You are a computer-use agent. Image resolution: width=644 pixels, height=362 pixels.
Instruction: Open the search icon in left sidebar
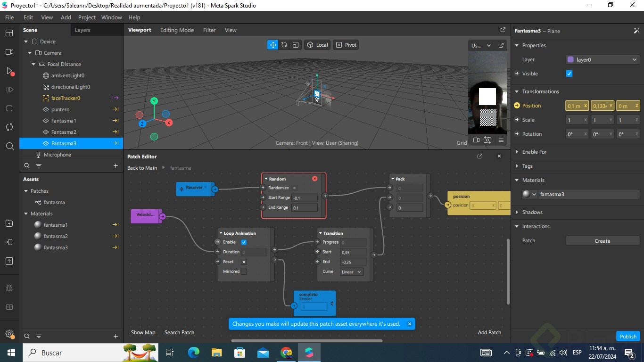[x=9, y=146]
